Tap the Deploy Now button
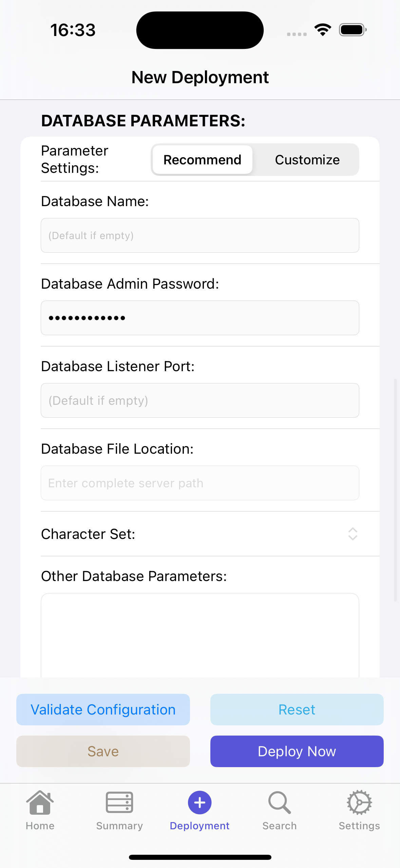 (297, 751)
